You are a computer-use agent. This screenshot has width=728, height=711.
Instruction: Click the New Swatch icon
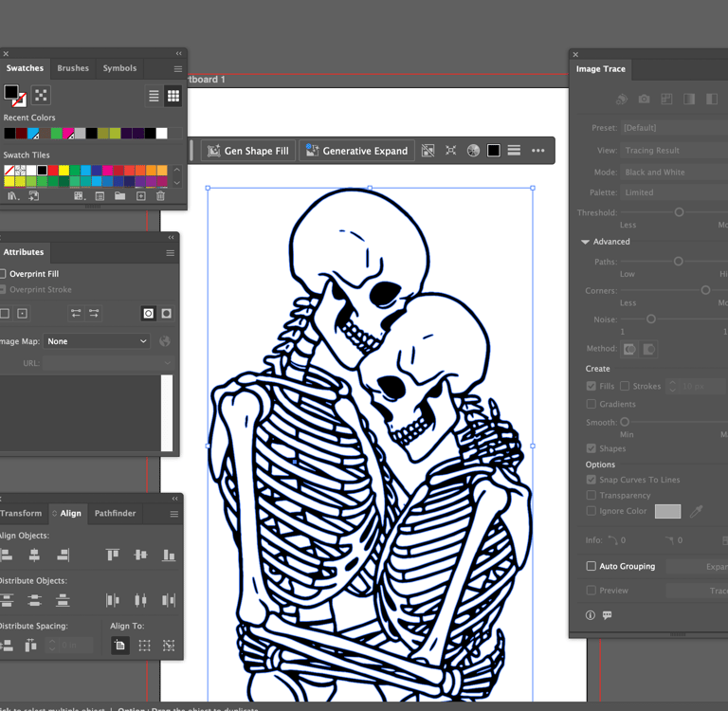(140, 196)
